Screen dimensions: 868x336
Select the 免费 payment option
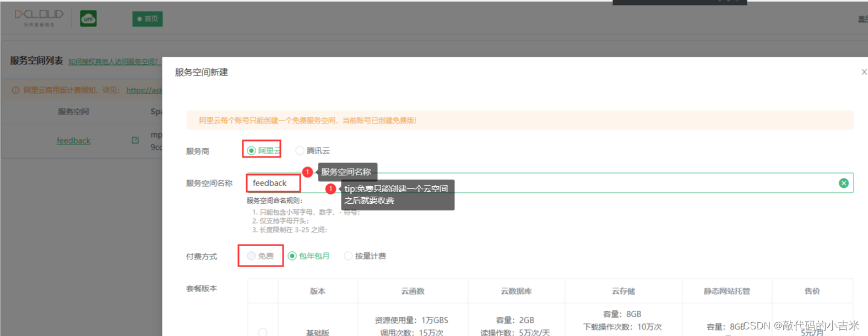[x=251, y=256]
